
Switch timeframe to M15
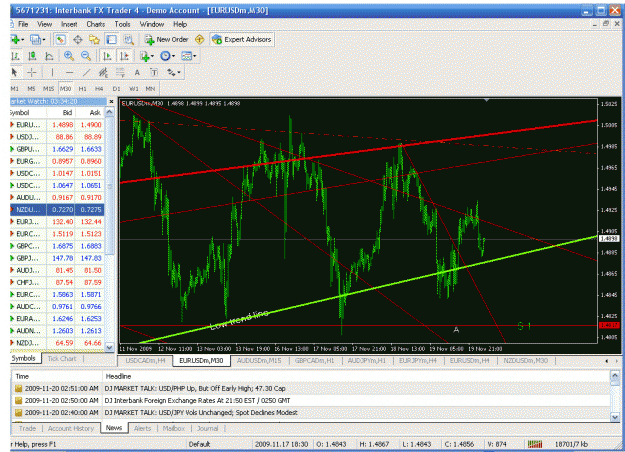(x=49, y=89)
